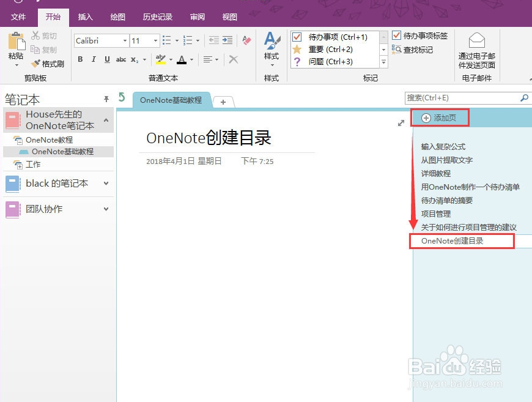
Task: Create a new section with plus tab
Action: click(x=223, y=102)
